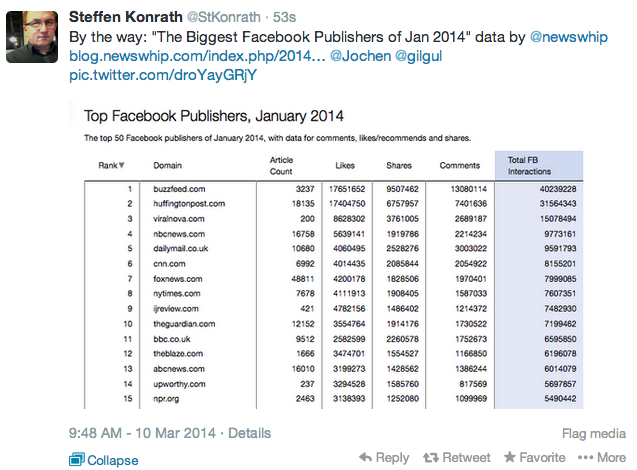Screen dimensions: 637x470
Task: Sort table by the Rank arrow
Action: coord(121,165)
